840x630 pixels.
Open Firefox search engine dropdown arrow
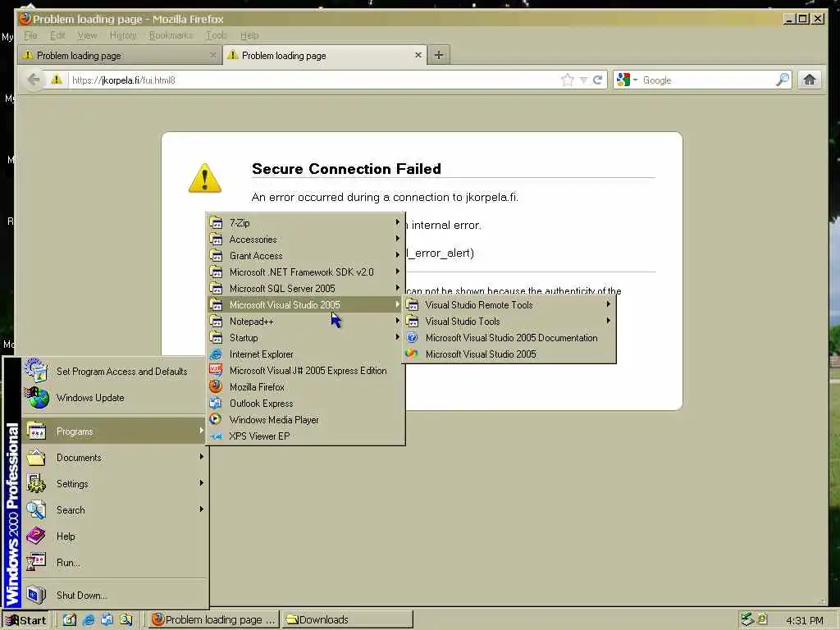[x=636, y=80]
